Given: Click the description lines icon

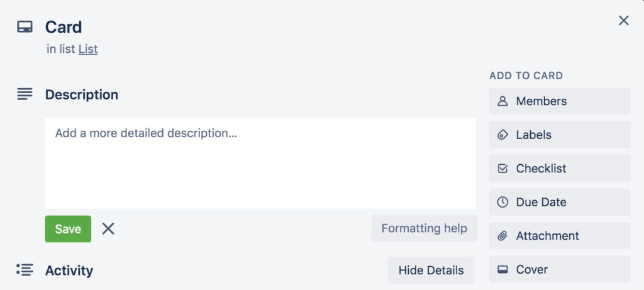Looking at the screenshot, I should click(x=25, y=94).
